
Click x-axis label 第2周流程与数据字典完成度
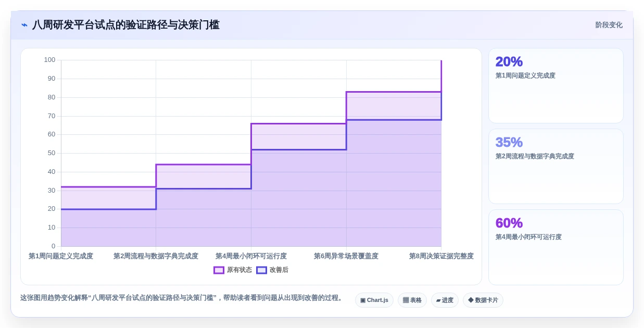pos(156,256)
